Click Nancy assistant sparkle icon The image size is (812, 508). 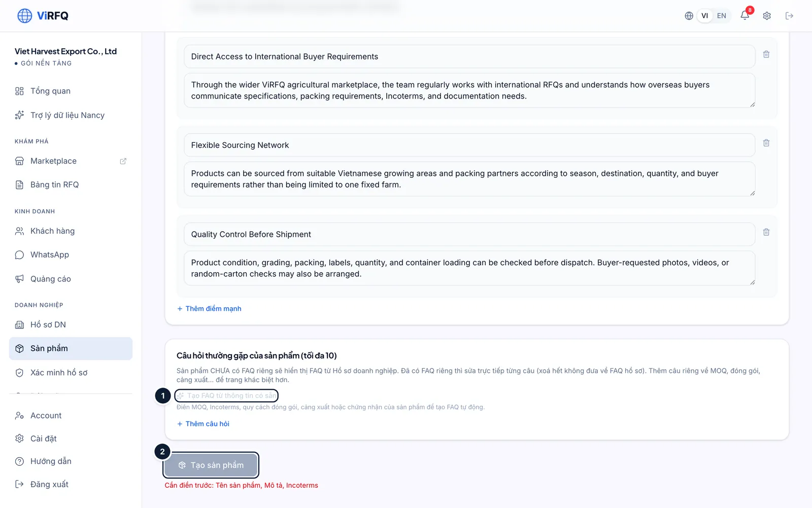(x=19, y=115)
